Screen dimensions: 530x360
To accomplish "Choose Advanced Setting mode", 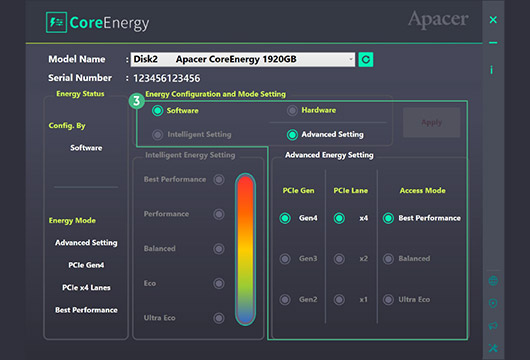I will click(x=292, y=135).
